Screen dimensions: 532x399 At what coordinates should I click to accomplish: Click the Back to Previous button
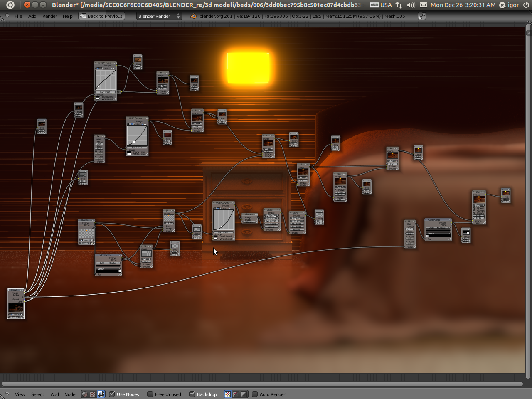(x=102, y=16)
